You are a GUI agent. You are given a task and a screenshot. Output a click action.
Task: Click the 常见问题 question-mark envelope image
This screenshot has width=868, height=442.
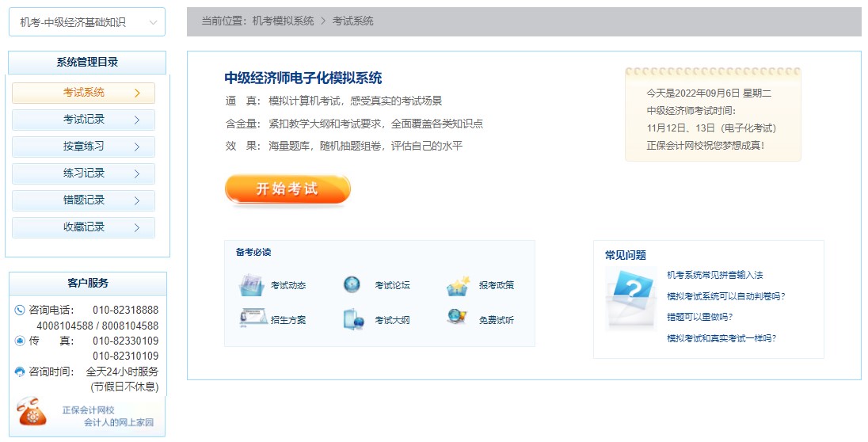pyautogui.click(x=631, y=299)
